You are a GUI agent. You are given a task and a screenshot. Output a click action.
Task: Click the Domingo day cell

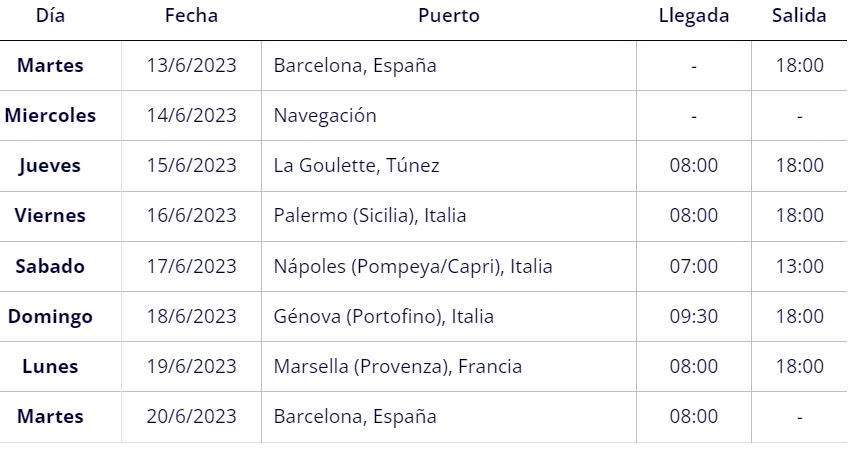50,316
